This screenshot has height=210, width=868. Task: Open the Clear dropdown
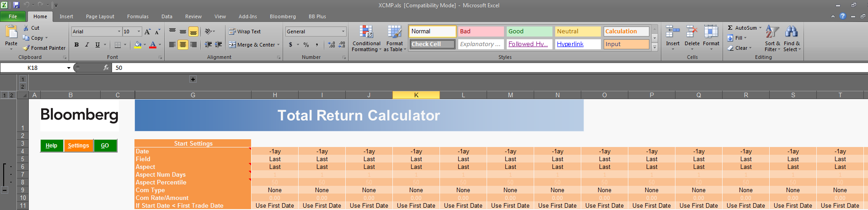(750, 48)
